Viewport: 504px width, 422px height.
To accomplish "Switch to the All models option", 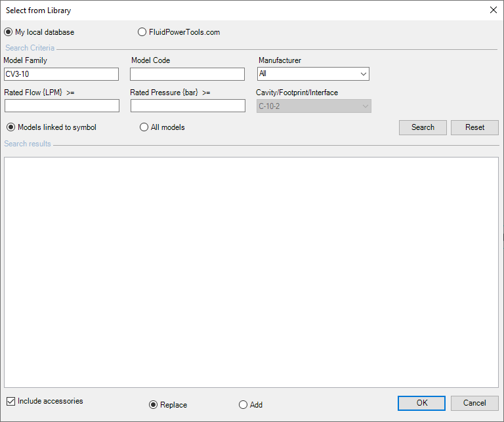I will click(144, 127).
